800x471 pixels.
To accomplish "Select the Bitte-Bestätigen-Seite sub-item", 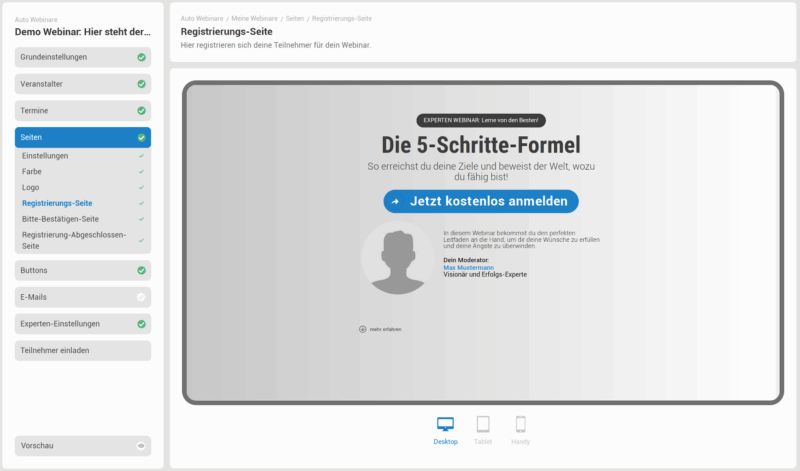I will click(60, 219).
